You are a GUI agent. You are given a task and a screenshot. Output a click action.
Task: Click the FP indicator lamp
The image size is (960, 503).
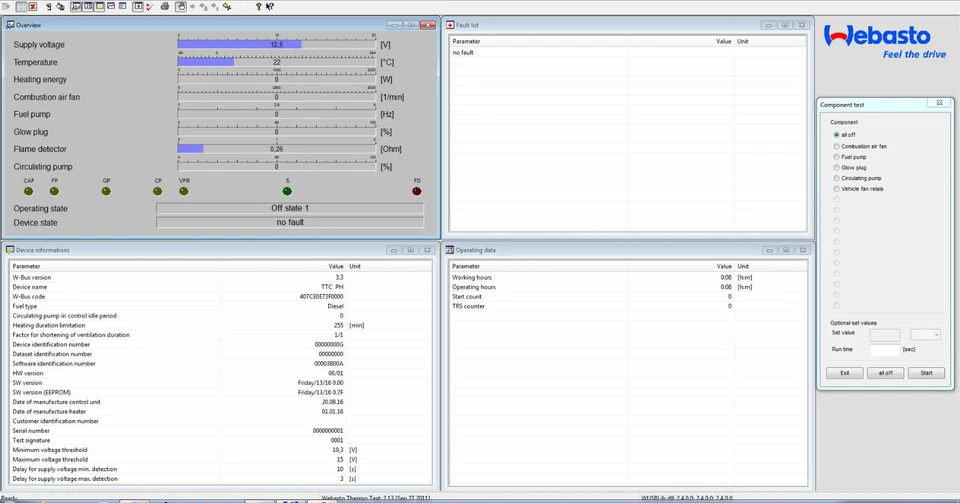(54, 192)
